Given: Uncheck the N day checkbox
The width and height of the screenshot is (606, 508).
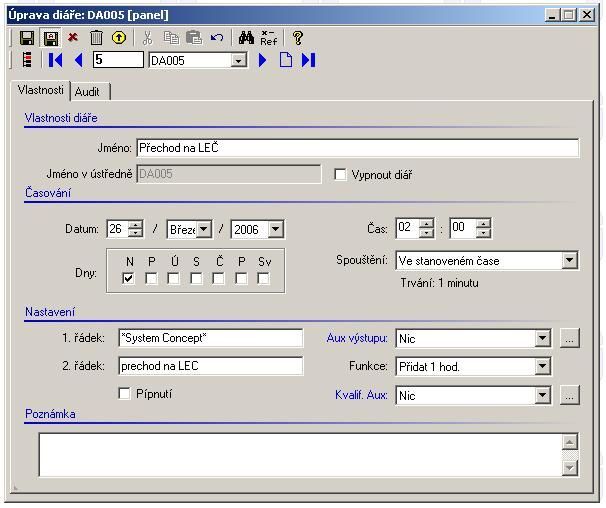Looking at the screenshot, I should [x=128, y=279].
